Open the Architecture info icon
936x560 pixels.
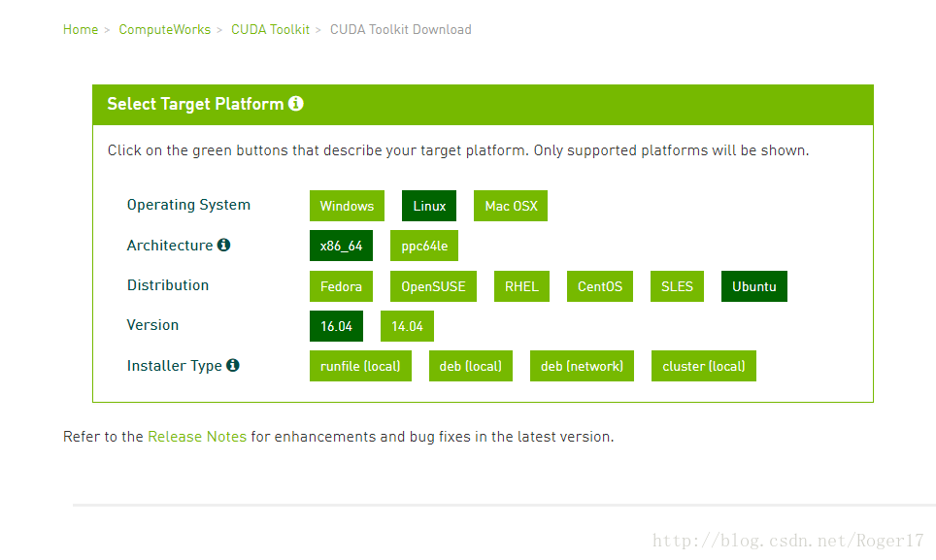point(224,246)
